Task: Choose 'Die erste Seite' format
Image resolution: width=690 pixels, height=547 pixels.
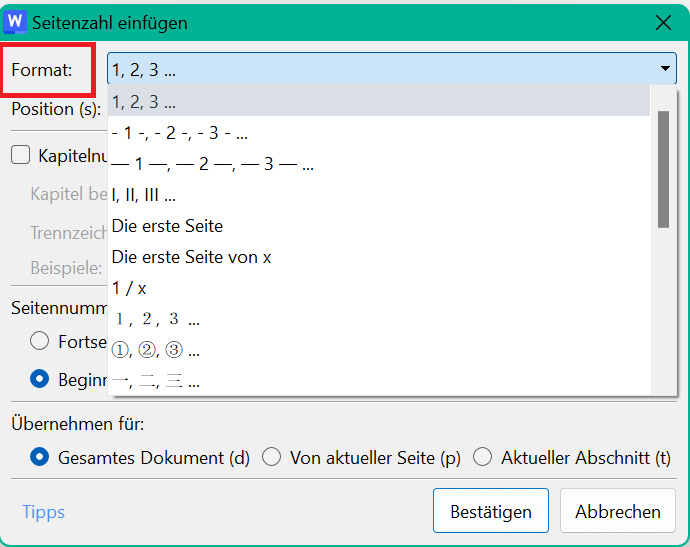Action: [x=378, y=226]
